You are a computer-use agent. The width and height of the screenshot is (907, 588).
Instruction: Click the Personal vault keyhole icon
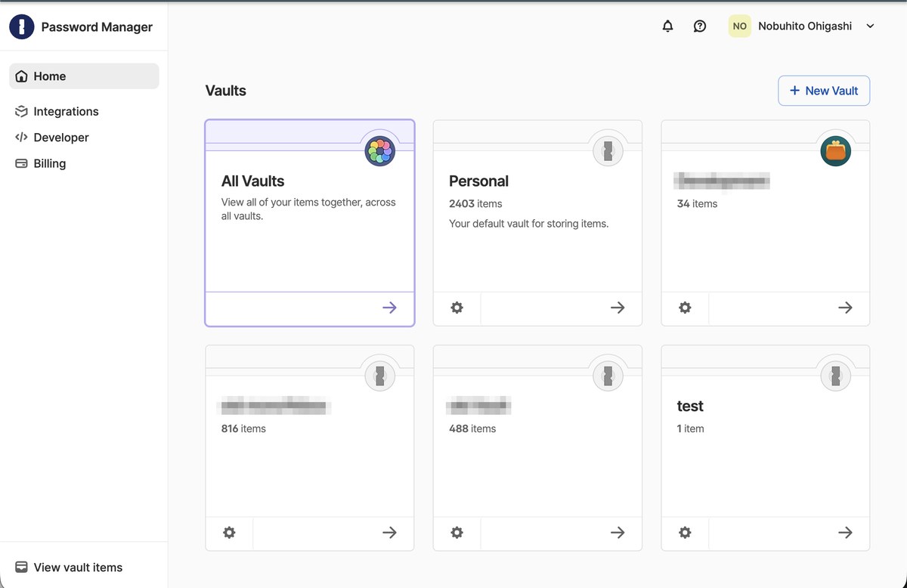pos(608,151)
